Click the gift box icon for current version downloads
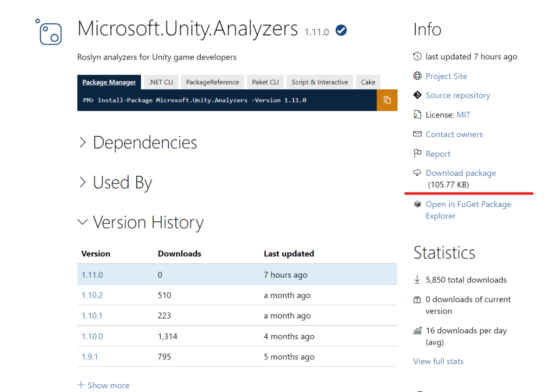This screenshot has height=392, width=558. point(417,299)
